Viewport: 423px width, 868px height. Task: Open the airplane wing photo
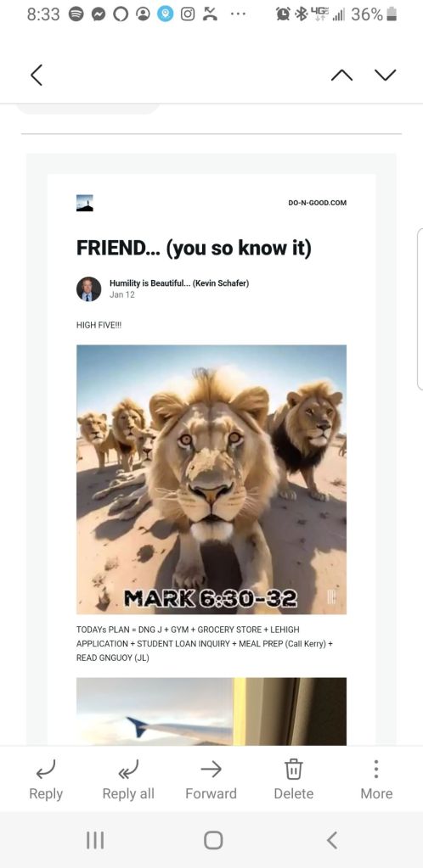211,711
